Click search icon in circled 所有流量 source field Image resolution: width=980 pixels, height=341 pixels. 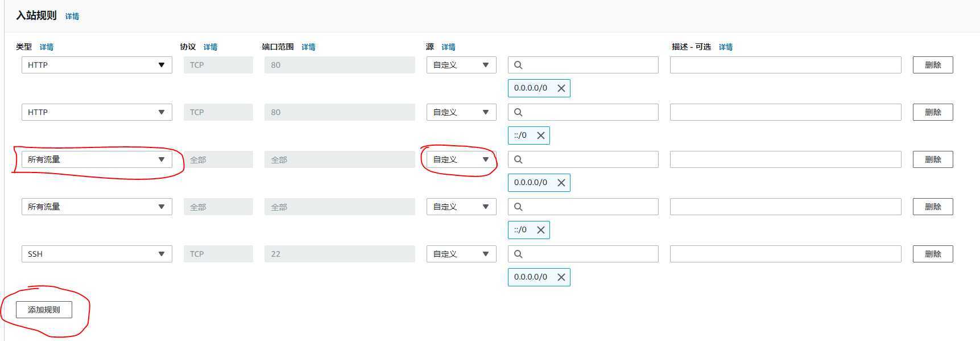tap(518, 159)
